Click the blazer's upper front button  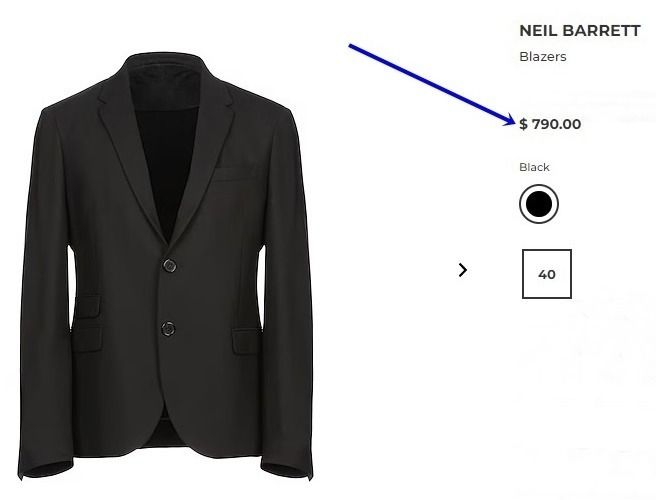(x=169, y=266)
